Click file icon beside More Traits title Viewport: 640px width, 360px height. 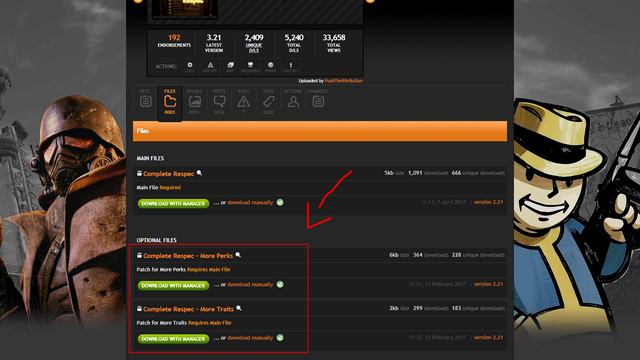point(139,309)
